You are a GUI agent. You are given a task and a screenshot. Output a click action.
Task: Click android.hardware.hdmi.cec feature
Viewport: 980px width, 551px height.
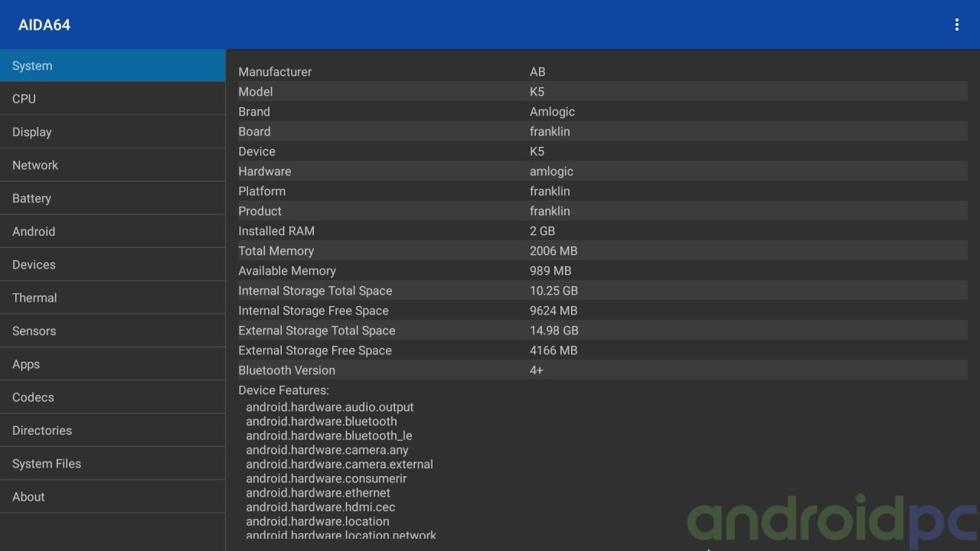(x=321, y=507)
